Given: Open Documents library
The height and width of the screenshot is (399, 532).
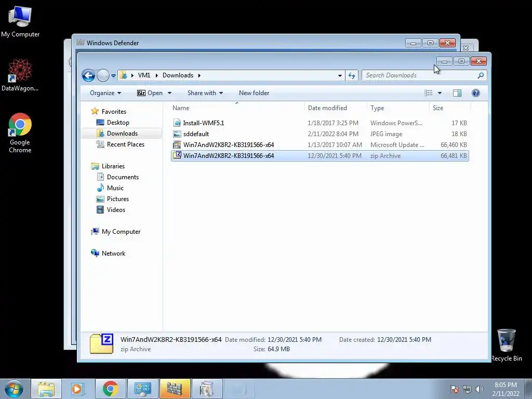Looking at the screenshot, I should pyautogui.click(x=123, y=177).
